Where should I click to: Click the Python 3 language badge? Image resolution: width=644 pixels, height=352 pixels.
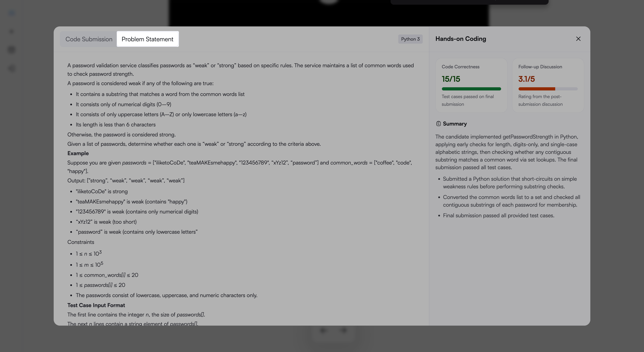point(410,39)
